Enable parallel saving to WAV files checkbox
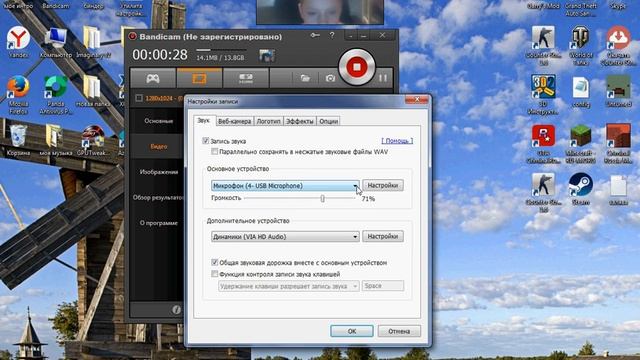The image size is (640, 360). [x=214, y=152]
